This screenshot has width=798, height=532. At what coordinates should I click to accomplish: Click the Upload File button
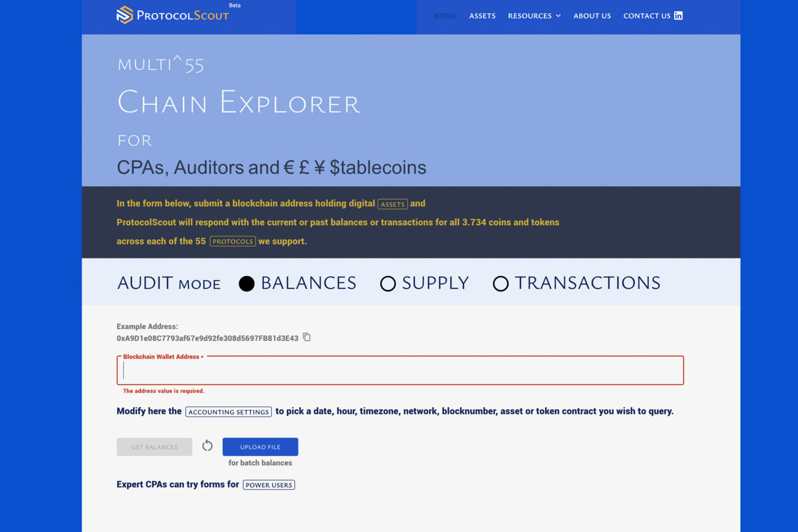[260, 447]
